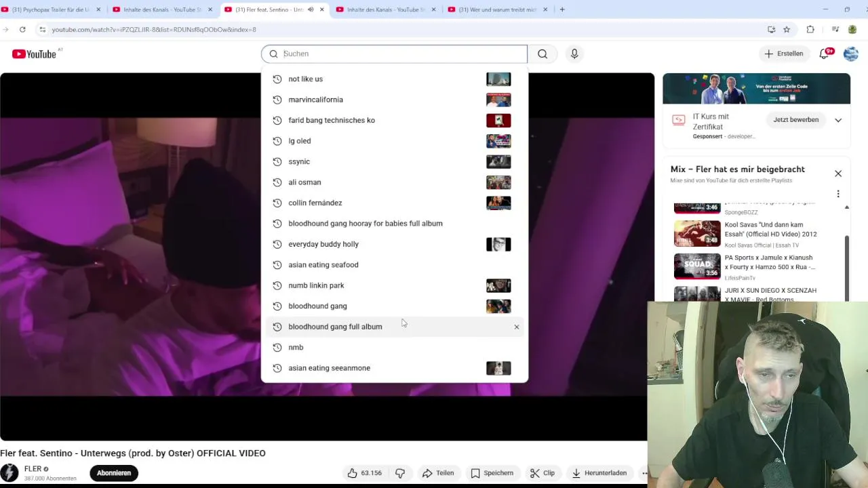Choose 'farid bang technisches ko' suggestion
This screenshot has height=488, width=868.
pos(394,121)
